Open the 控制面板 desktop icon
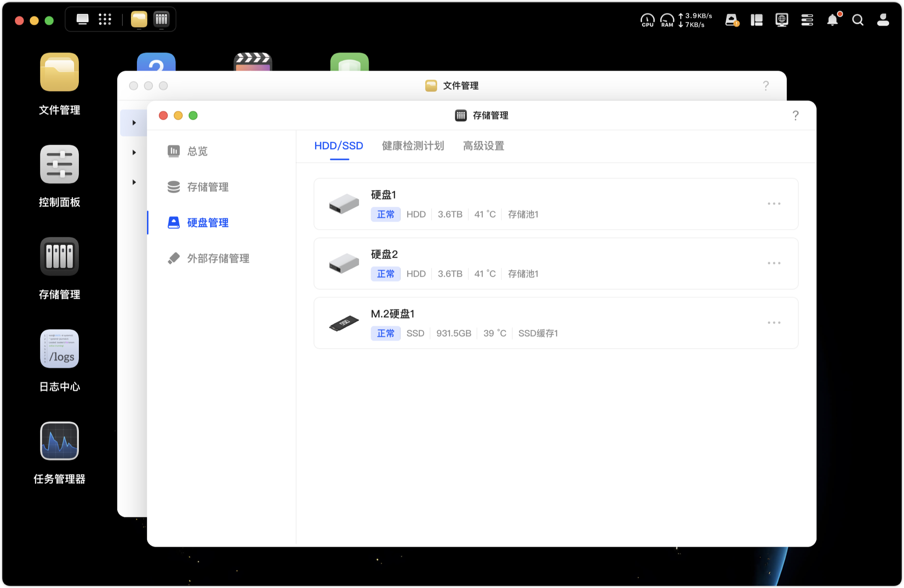Screen dimensions: 904x588 coord(59,164)
